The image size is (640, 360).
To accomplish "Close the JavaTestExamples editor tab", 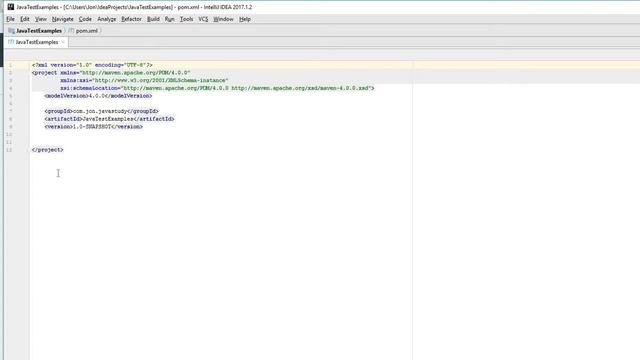I will point(63,42).
